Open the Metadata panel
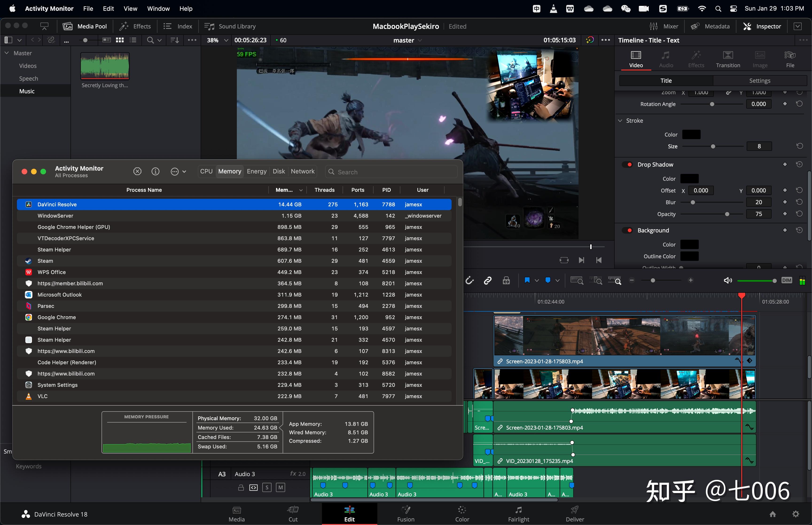812x525 pixels. tap(710, 26)
